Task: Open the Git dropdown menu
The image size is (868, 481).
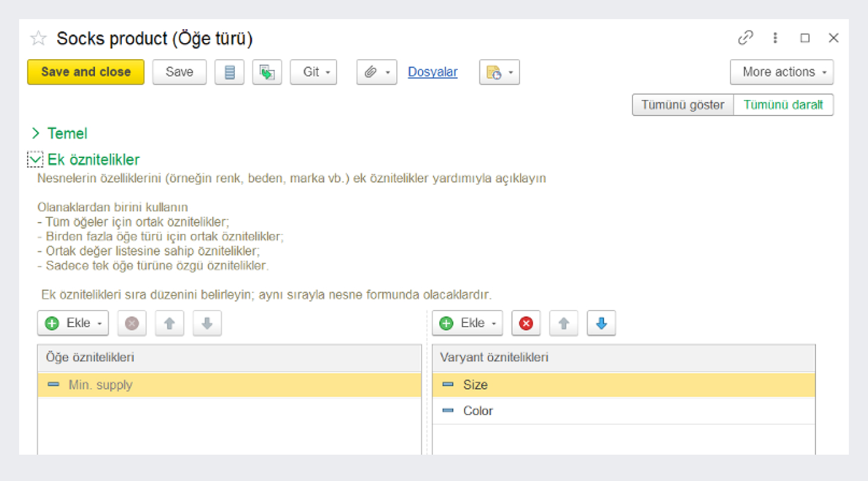Action: click(x=313, y=72)
